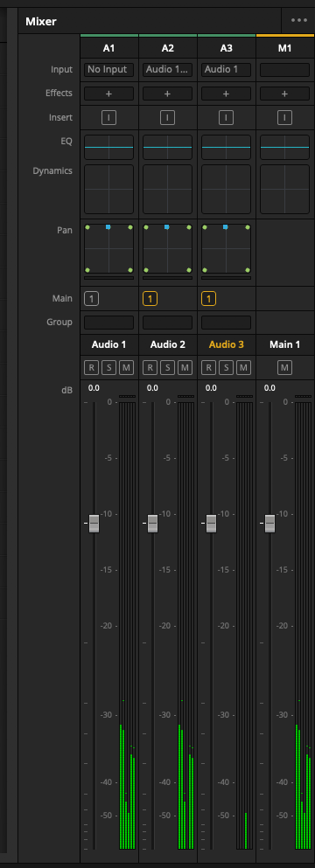Solo the Audio 3 track

click(x=227, y=367)
